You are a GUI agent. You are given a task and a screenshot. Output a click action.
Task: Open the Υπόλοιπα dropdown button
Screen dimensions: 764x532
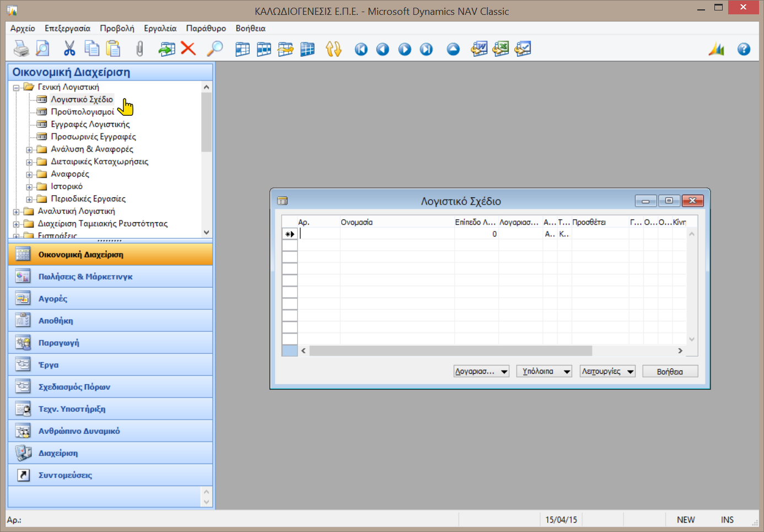(544, 372)
